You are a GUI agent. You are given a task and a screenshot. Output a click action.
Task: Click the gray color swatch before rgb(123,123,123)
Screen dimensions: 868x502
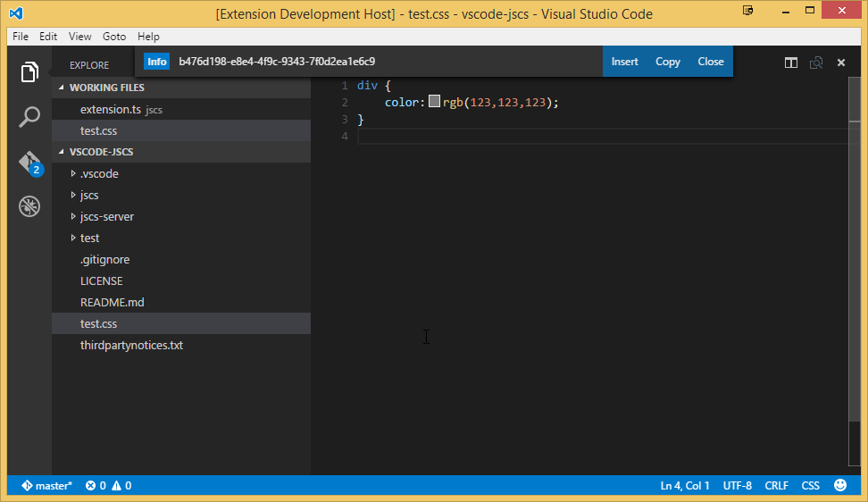435,101
